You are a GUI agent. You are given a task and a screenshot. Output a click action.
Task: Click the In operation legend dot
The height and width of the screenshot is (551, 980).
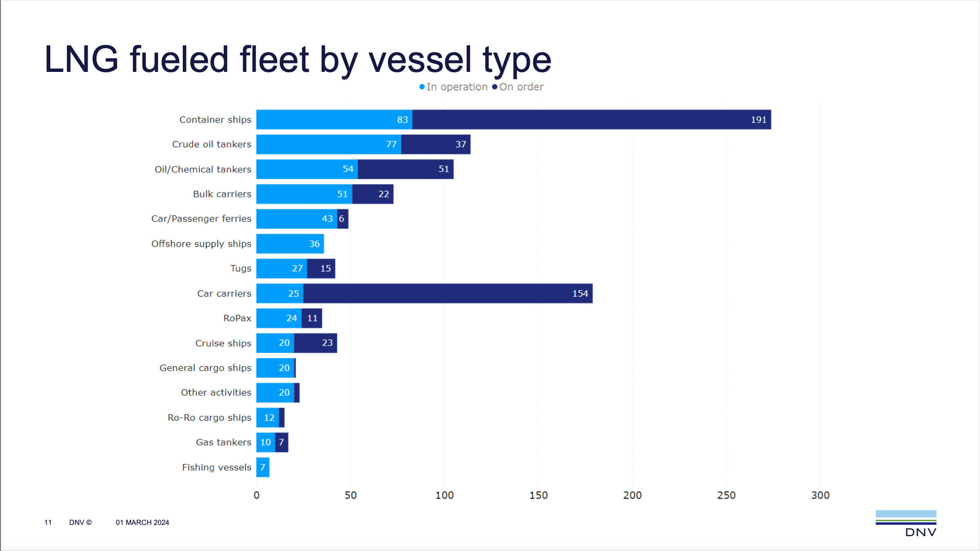pos(422,87)
